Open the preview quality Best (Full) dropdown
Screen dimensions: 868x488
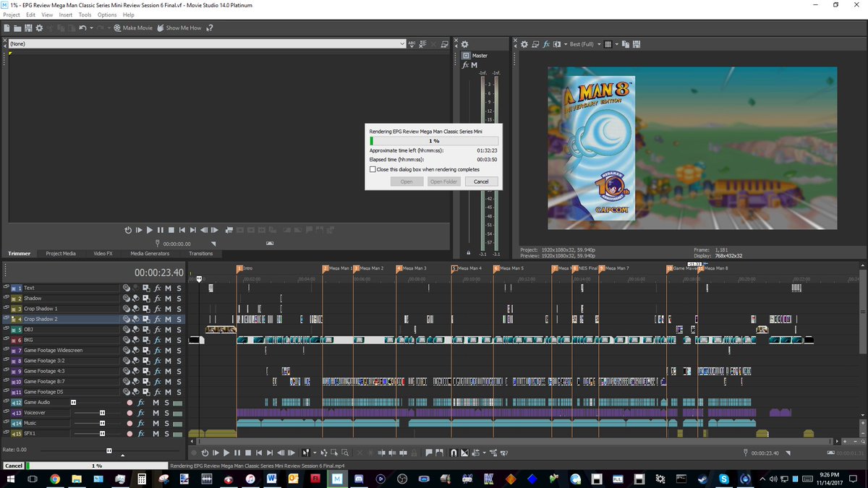click(x=585, y=44)
